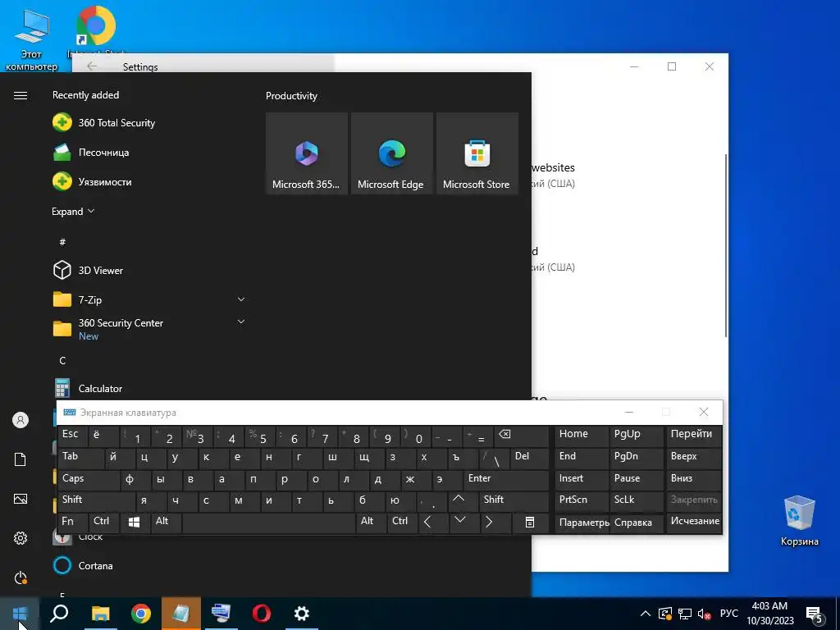Open Cortana from Start menu list

pos(150,566)
